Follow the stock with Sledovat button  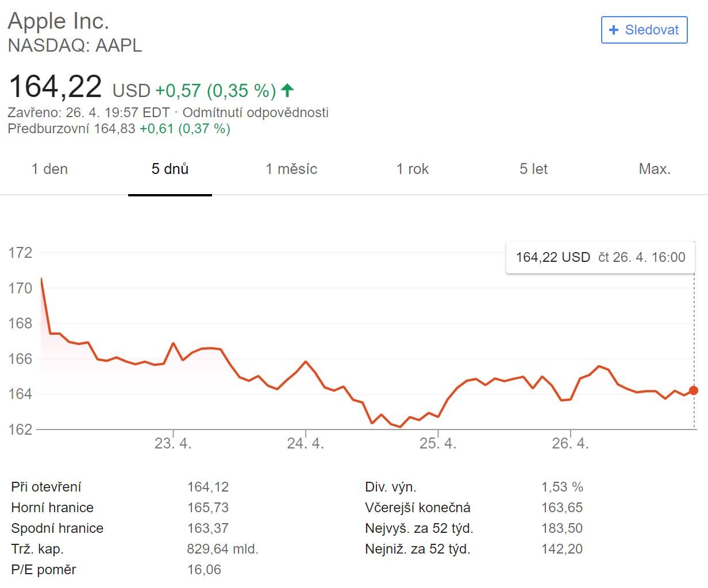tap(644, 30)
